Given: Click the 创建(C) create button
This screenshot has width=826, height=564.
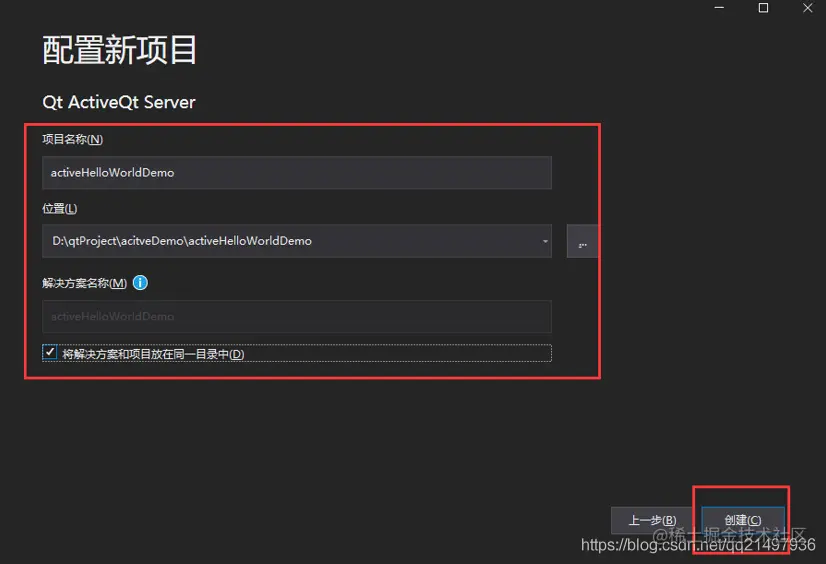Looking at the screenshot, I should coord(743,520).
